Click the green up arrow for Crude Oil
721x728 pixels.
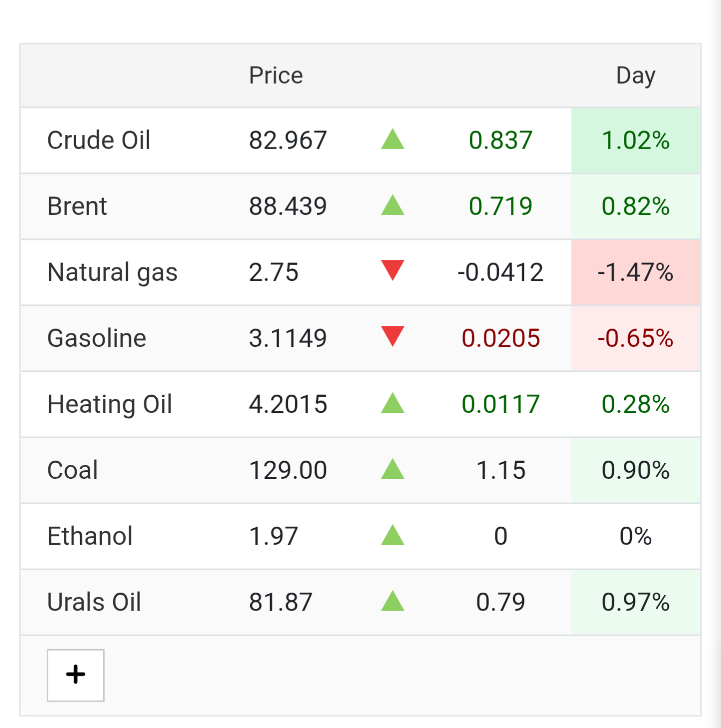[x=392, y=139]
